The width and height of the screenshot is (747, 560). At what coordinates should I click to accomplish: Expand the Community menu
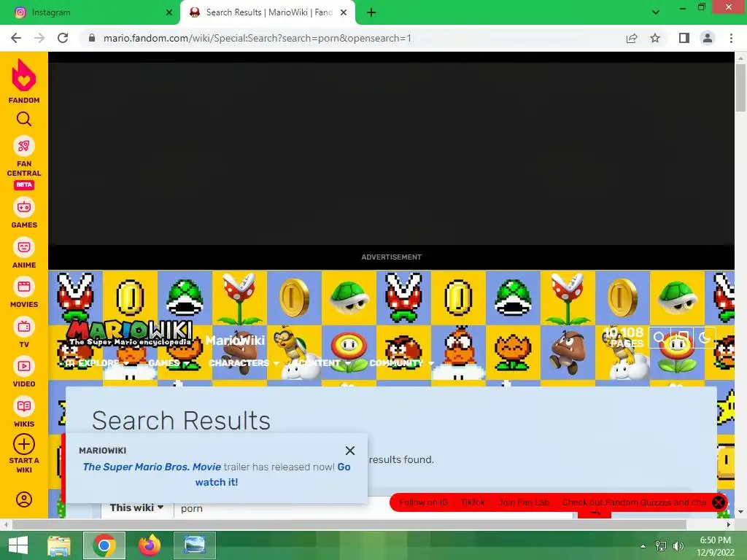[x=402, y=363]
